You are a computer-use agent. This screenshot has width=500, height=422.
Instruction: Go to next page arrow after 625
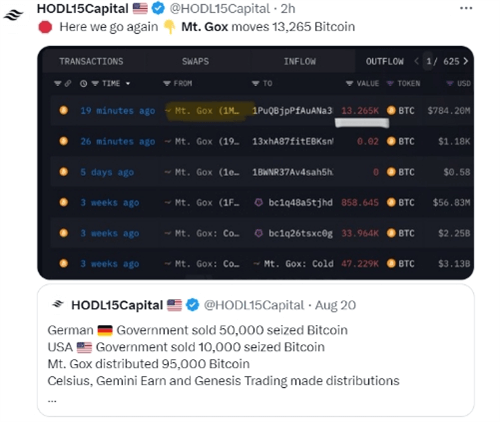466,61
